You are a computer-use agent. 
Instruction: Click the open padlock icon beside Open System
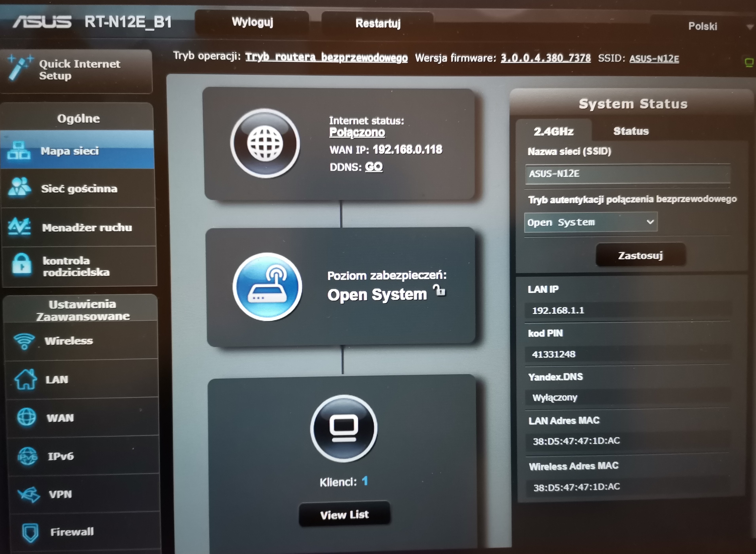[439, 290]
